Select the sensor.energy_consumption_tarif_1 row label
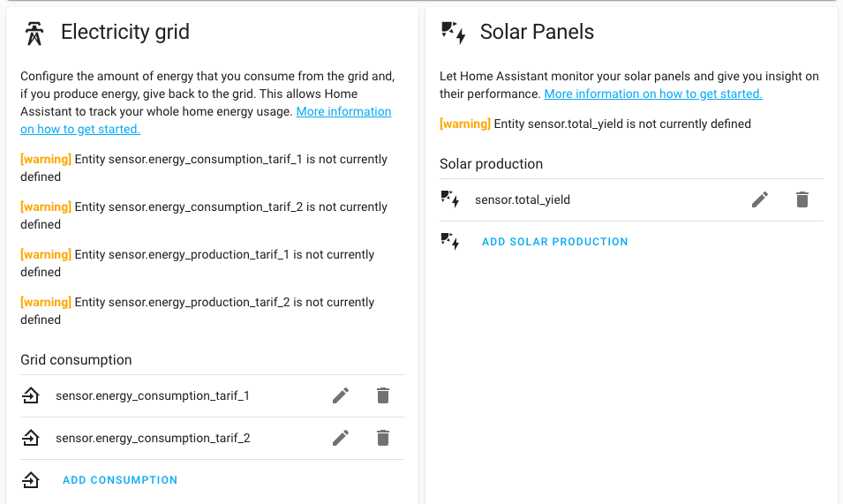Image resolution: width=843 pixels, height=504 pixels. tap(153, 396)
